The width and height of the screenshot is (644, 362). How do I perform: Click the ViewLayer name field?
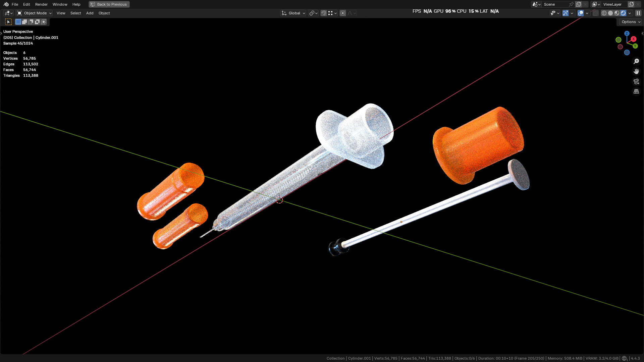click(614, 4)
